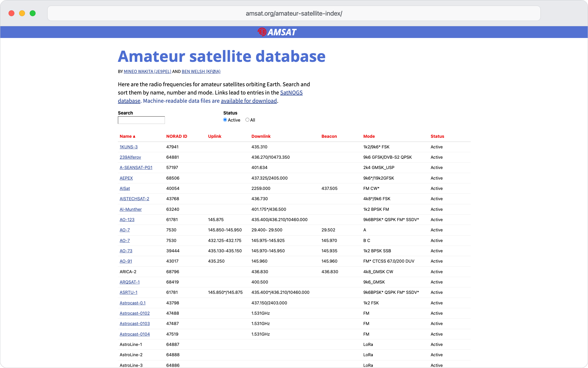Sort table by Uplink column header
The height and width of the screenshot is (368, 588).
(x=215, y=136)
